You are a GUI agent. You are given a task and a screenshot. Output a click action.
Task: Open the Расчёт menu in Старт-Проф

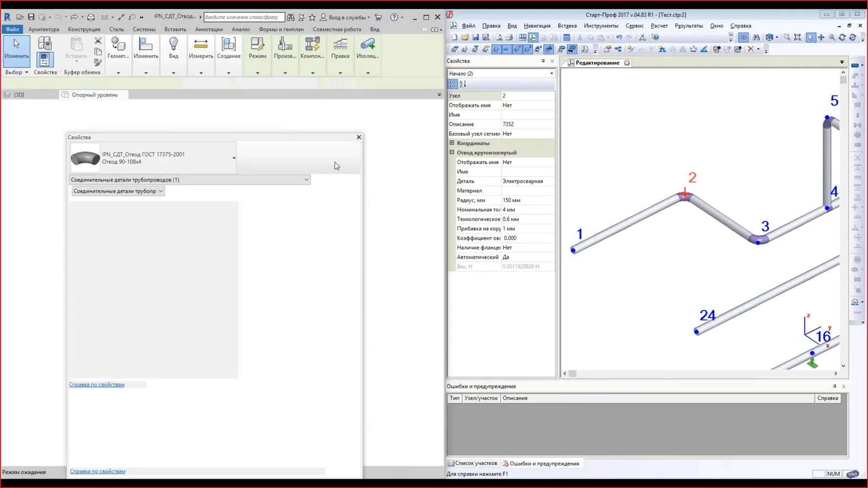click(x=659, y=25)
